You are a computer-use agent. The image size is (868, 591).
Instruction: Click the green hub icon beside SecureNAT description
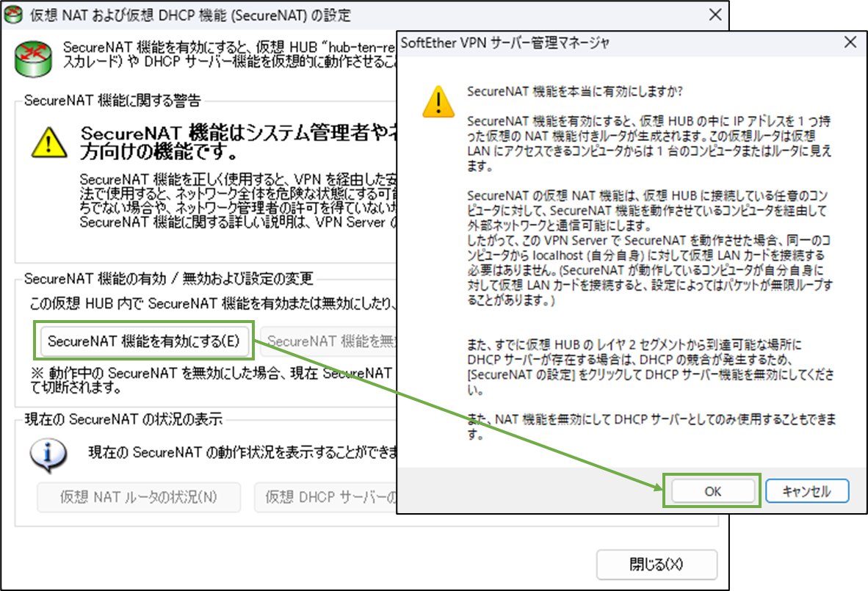[33, 58]
